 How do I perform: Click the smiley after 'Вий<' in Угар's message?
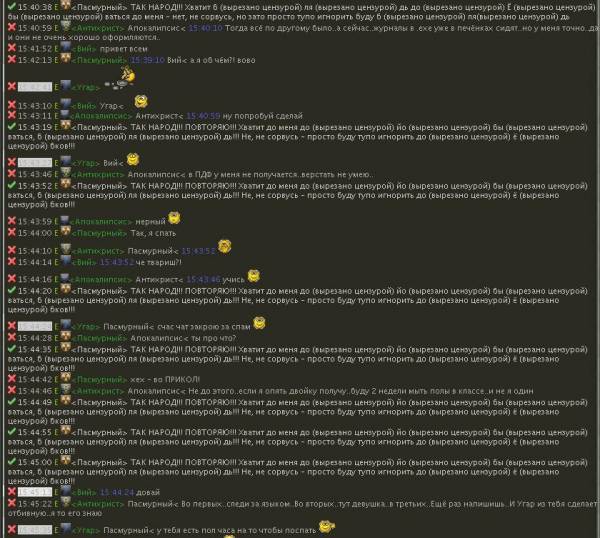[132, 159]
